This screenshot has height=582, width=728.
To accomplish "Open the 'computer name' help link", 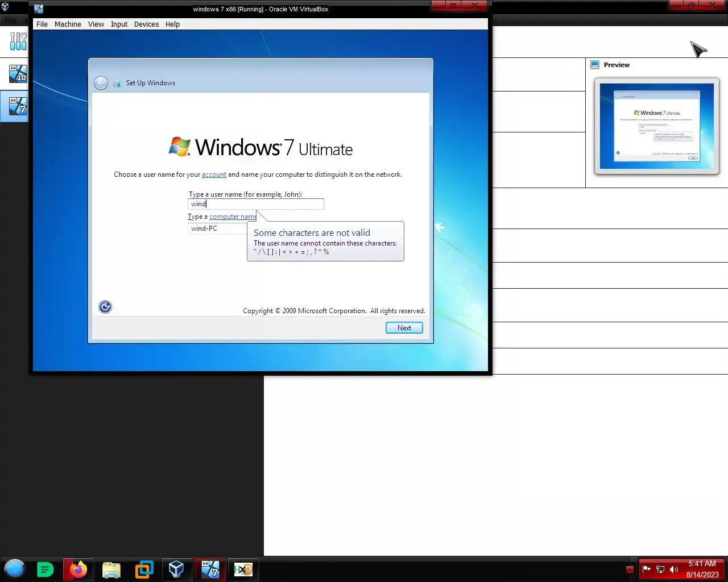I will tap(233, 217).
